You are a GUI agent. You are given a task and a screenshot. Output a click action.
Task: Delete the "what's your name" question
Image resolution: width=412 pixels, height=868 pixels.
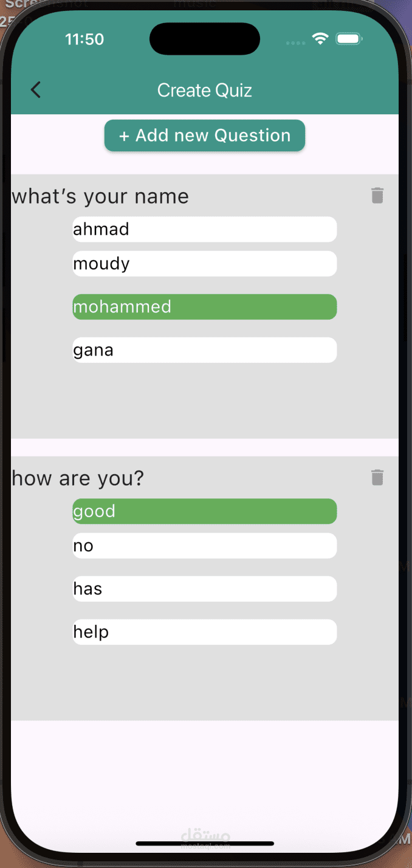[x=377, y=196]
